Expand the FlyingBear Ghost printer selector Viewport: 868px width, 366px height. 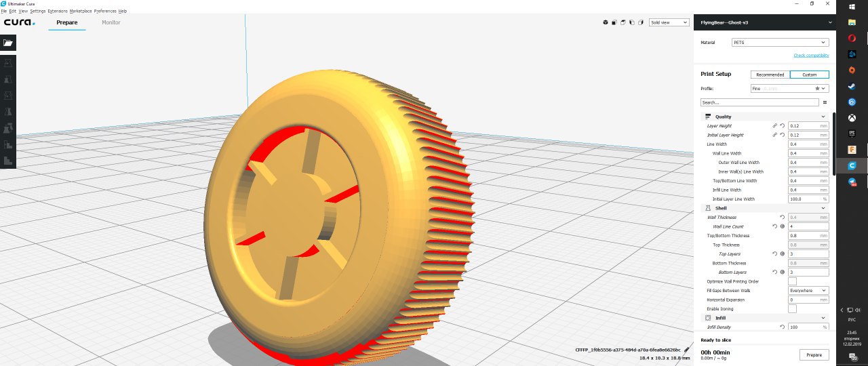pyautogui.click(x=766, y=22)
